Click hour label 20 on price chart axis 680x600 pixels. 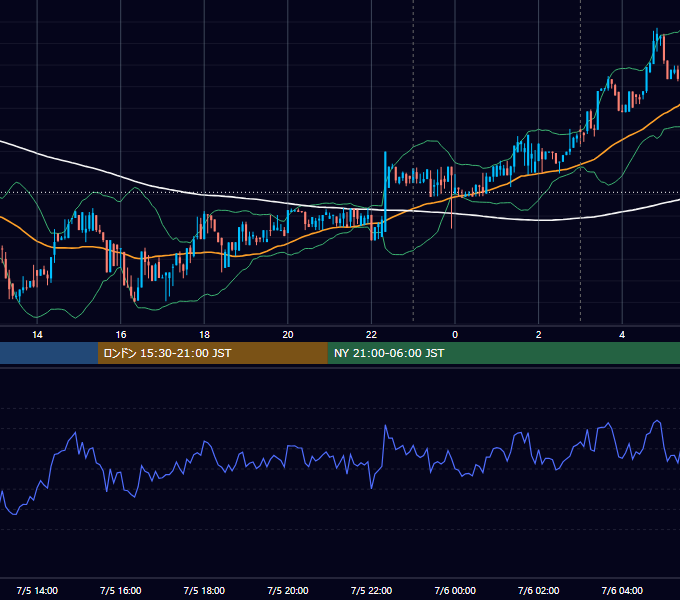tap(288, 334)
